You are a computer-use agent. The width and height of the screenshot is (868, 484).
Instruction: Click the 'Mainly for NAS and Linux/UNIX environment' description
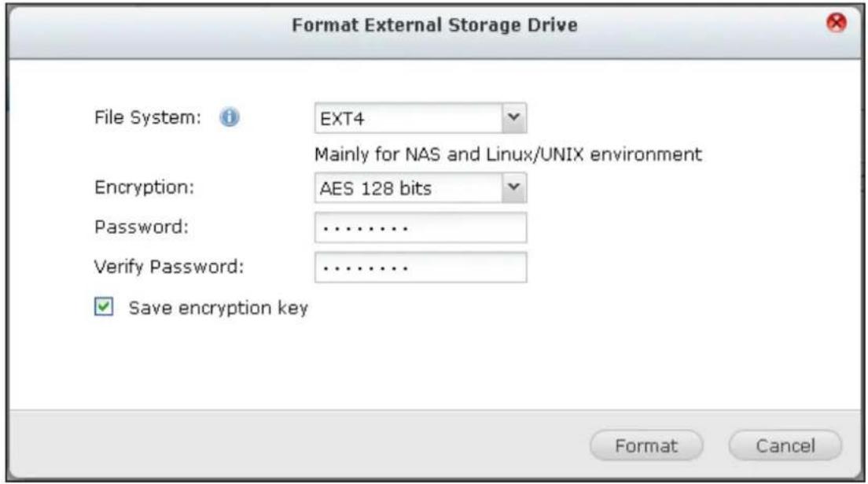tap(507, 155)
